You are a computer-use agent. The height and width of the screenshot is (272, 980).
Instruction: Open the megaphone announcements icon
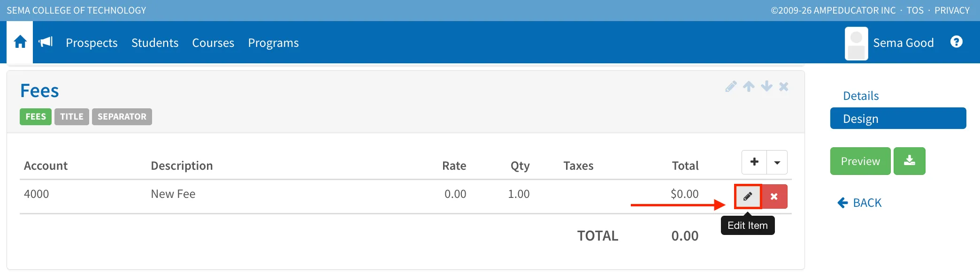click(x=46, y=42)
